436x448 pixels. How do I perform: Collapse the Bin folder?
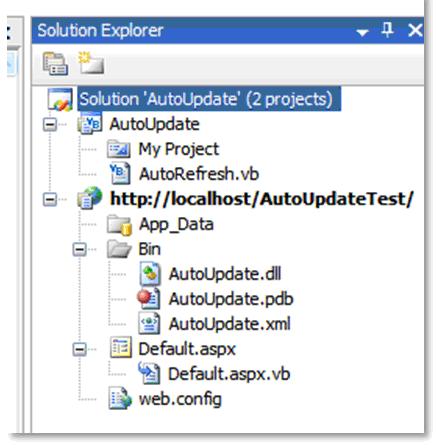click(x=80, y=249)
